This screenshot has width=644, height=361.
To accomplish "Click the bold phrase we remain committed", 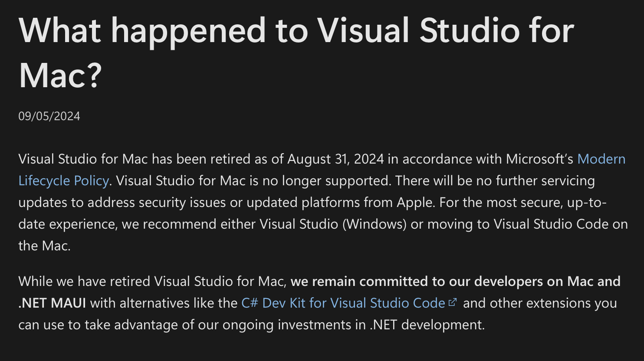I will tap(359, 281).
